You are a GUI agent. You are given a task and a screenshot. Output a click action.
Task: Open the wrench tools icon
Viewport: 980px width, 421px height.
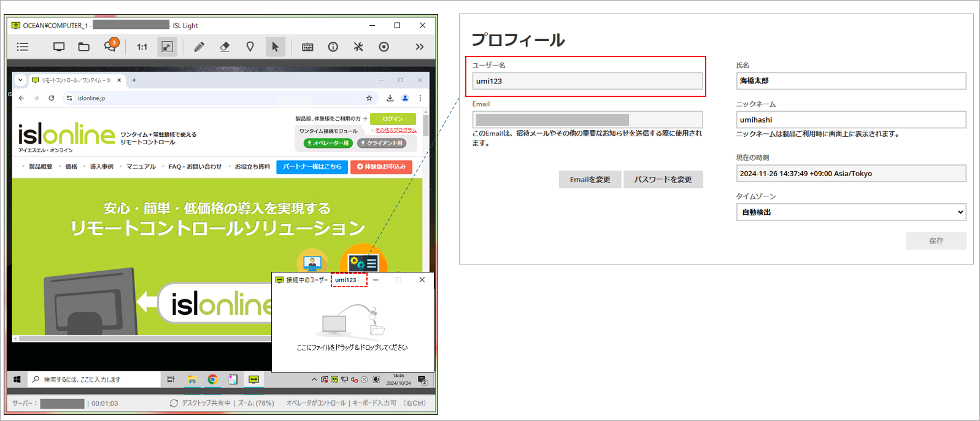tap(358, 47)
